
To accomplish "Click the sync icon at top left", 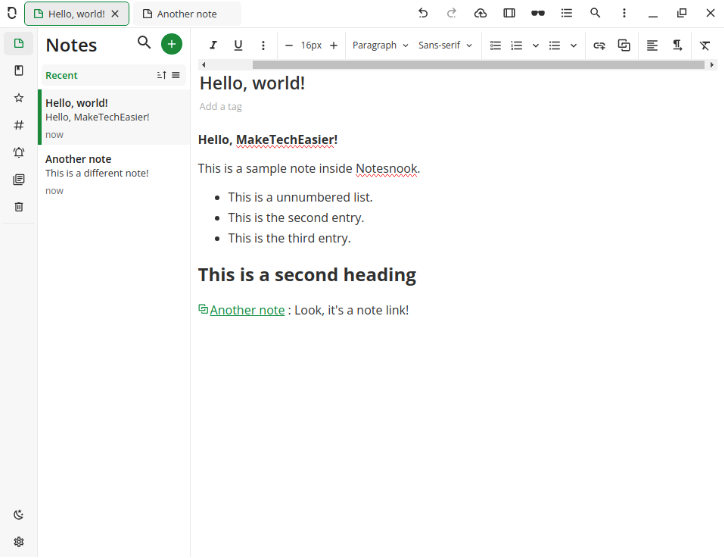I will (x=12, y=13).
